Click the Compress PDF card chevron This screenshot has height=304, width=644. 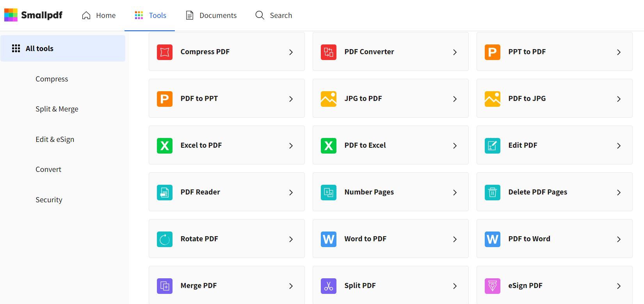tap(291, 52)
